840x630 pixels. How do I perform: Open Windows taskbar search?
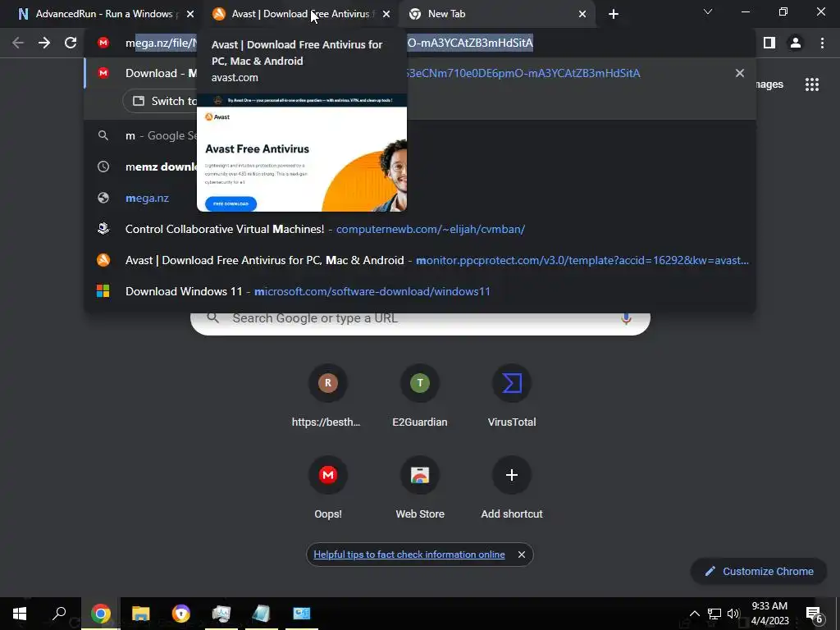(x=59, y=613)
